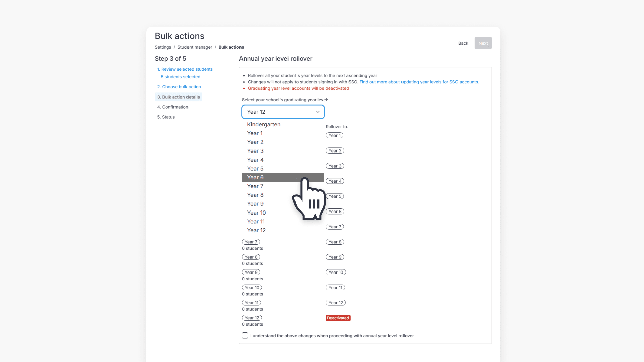The width and height of the screenshot is (644, 362).
Task: Select Year 8 from the dropdown list
Action: click(255, 195)
